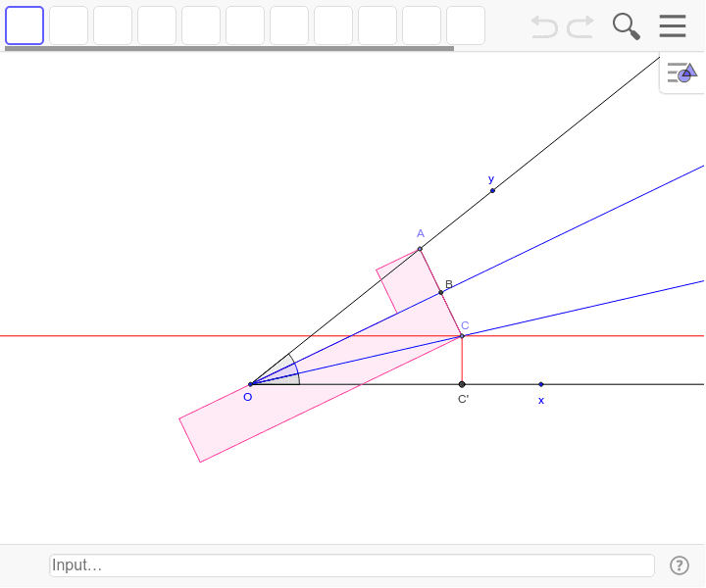Image resolution: width=706 pixels, height=588 pixels.
Task: Click the label text "C'"
Action: tap(463, 399)
